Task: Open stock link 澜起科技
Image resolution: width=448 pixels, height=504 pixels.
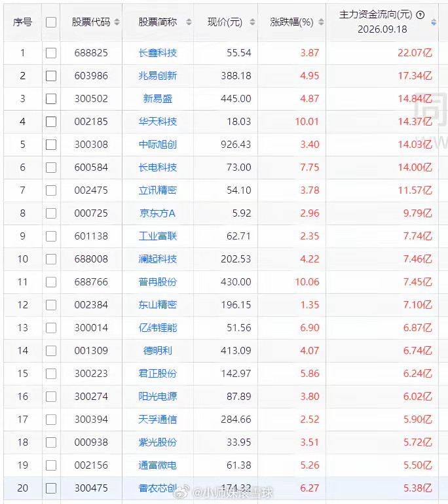Action: 158,259
